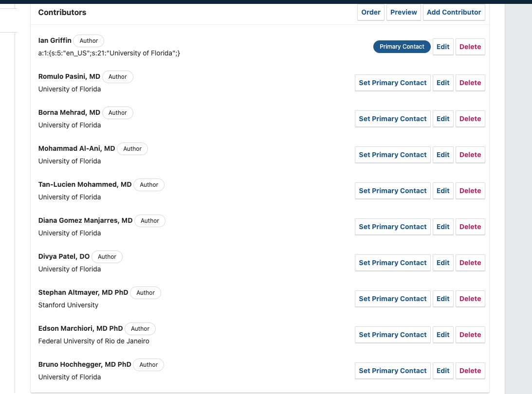Viewport: 532px width, 394px height.
Task: Click the Primary Contact badge for Ian Griffin
Action: [x=402, y=47]
